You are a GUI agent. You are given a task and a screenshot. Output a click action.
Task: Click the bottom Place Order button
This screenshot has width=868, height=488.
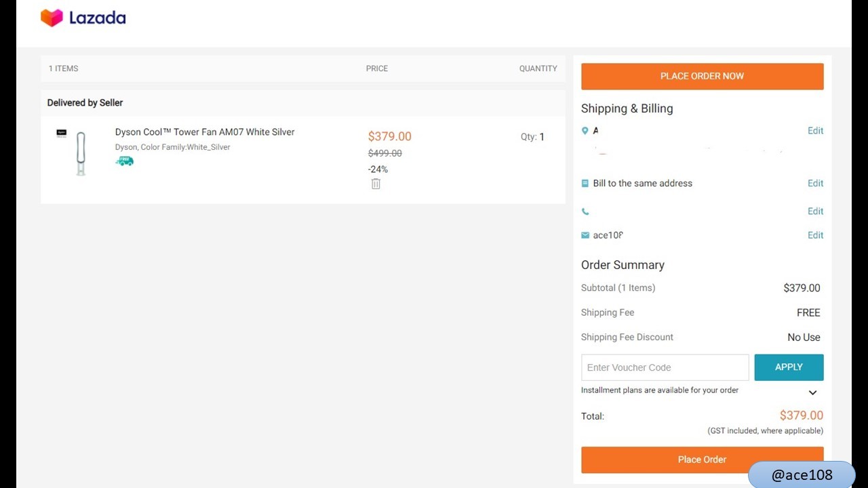coord(702,460)
